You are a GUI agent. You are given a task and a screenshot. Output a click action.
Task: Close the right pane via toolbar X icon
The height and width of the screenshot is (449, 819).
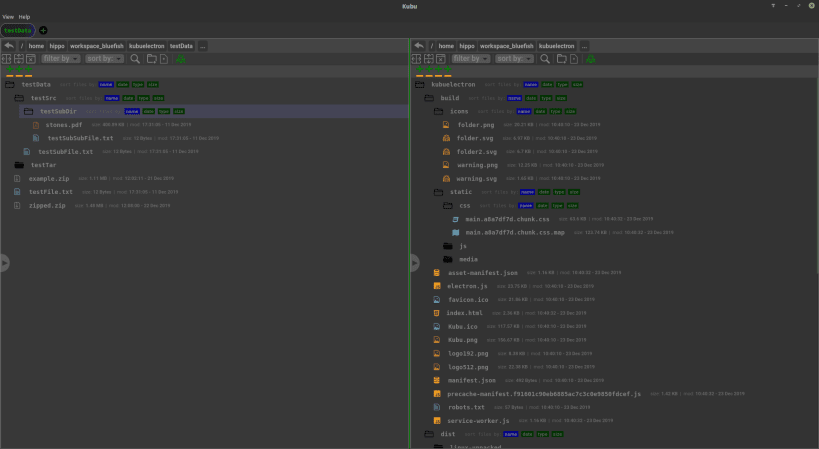[441, 59]
